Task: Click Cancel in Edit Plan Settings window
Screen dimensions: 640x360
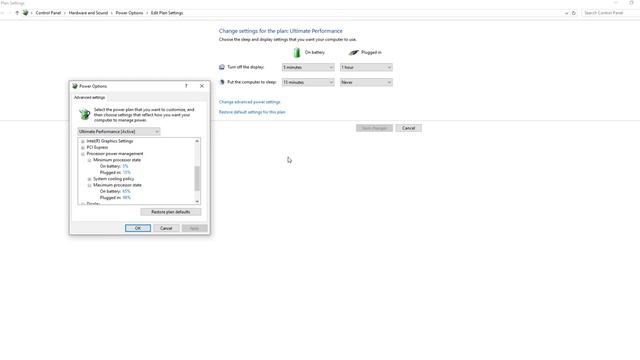Action: pyautogui.click(x=408, y=128)
